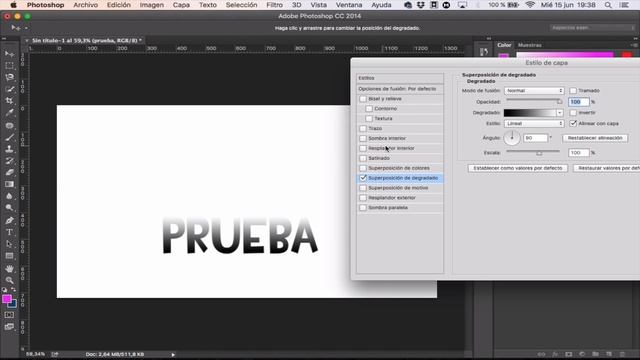Open the Spotlight search icon
640x360 pixels.
coord(608,5)
